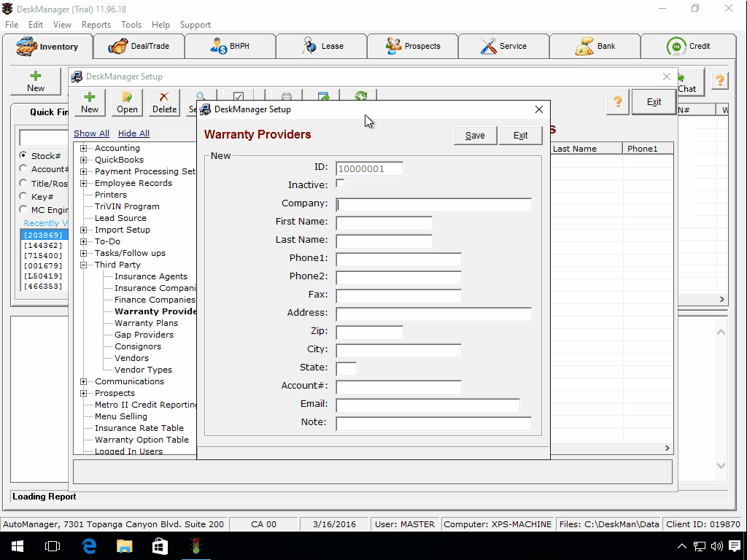Toggle the Inactive checkbox
This screenshot has height=560, width=747.
click(340, 184)
